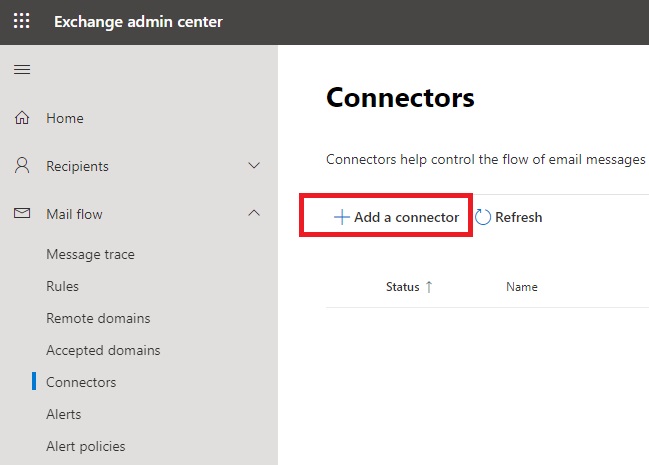
Task: Click the Recipients person icon
Action: click(x=22, y=166)
